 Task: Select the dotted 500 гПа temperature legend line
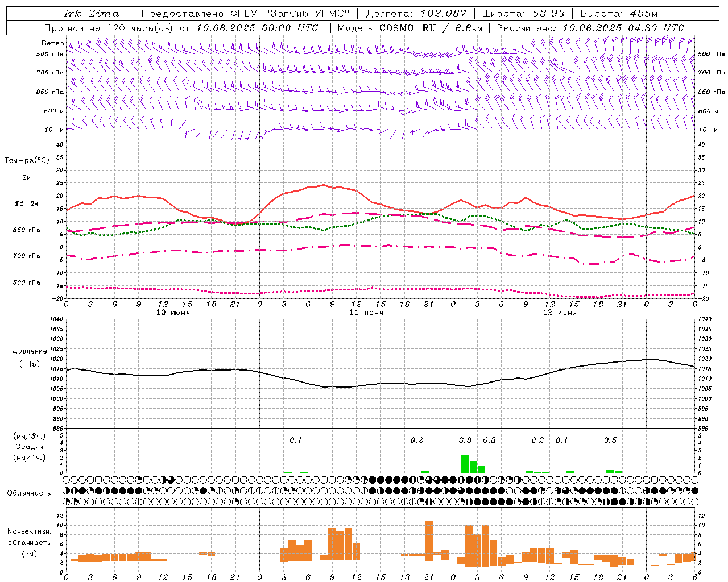tap(25, 289)
